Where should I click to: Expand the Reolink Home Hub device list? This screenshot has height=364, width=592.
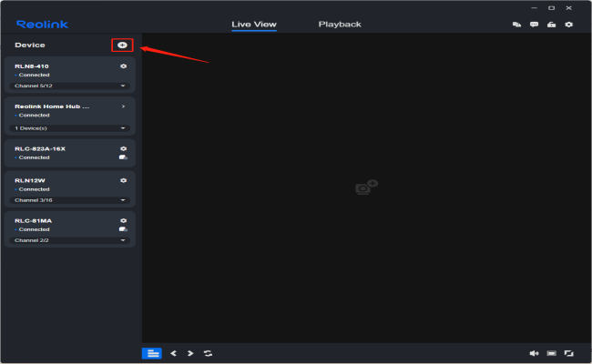tap(123, 128)
